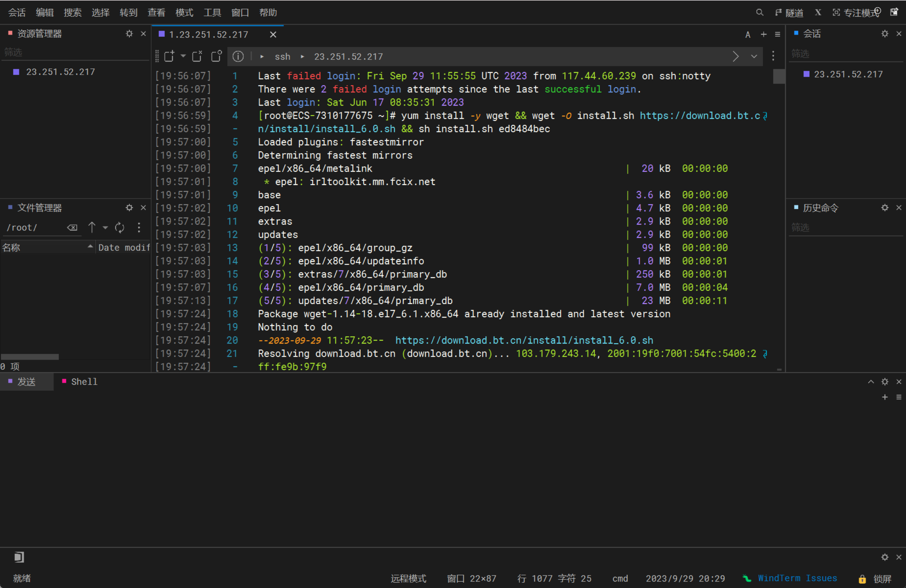The image size is (906, 588).
Task: Open settings gear of 资源管理器 panel
Action: pyautogui.click(x=130, y=34)
